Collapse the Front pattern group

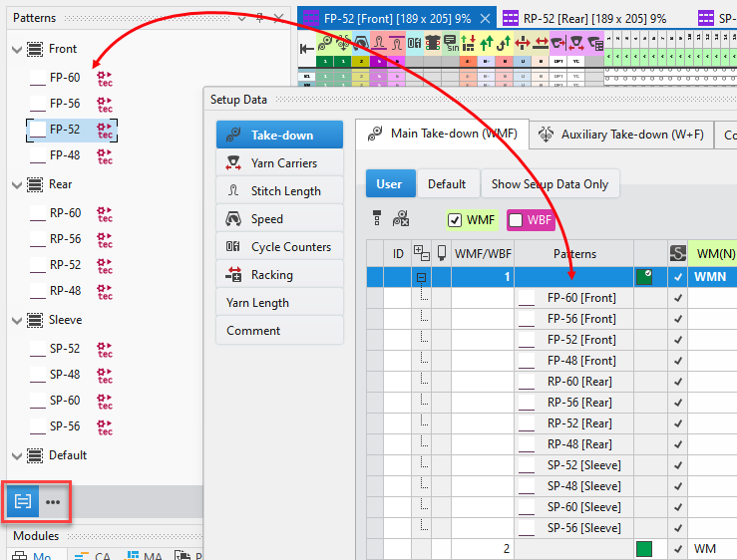click(x=17, y=49)
